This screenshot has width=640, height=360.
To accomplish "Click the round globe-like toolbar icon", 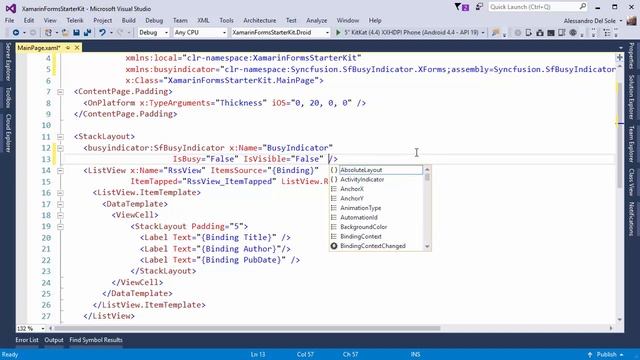I will point(573,32).
